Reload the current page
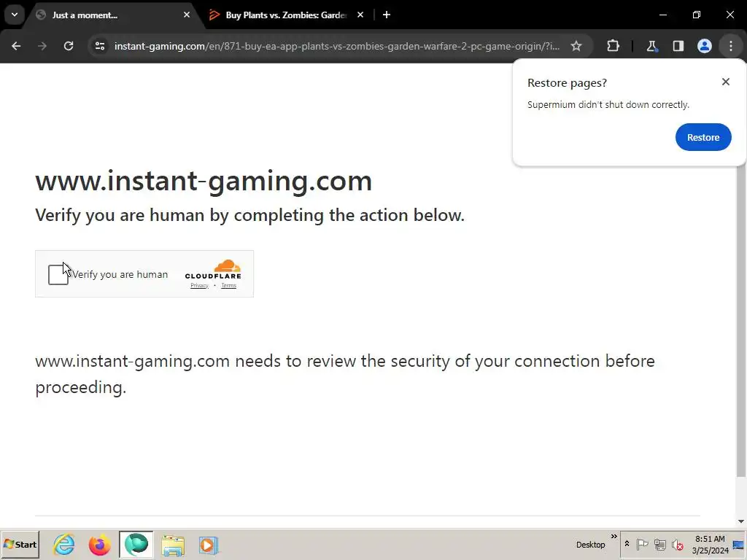Screen dimensions: 747x560 (x=69, y=46)
